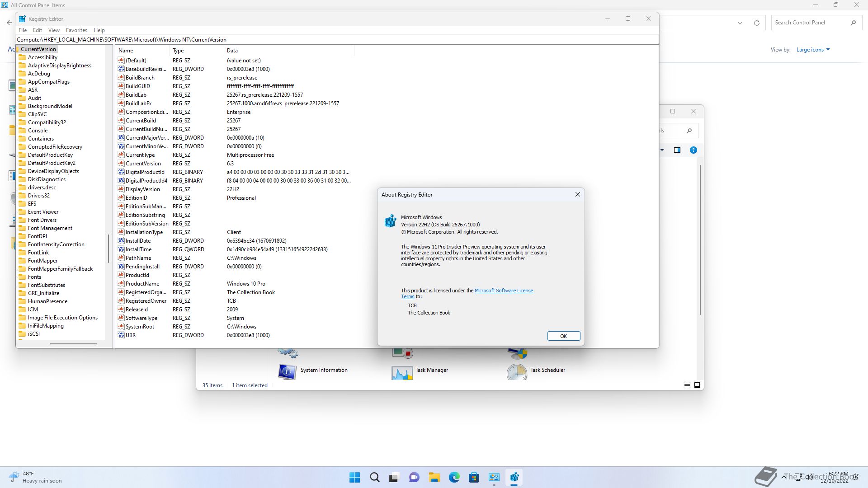The height and width of the screenshot is (488, 868).
Task: Select the iSCSI key folder icon
Action: click(22, 334)
